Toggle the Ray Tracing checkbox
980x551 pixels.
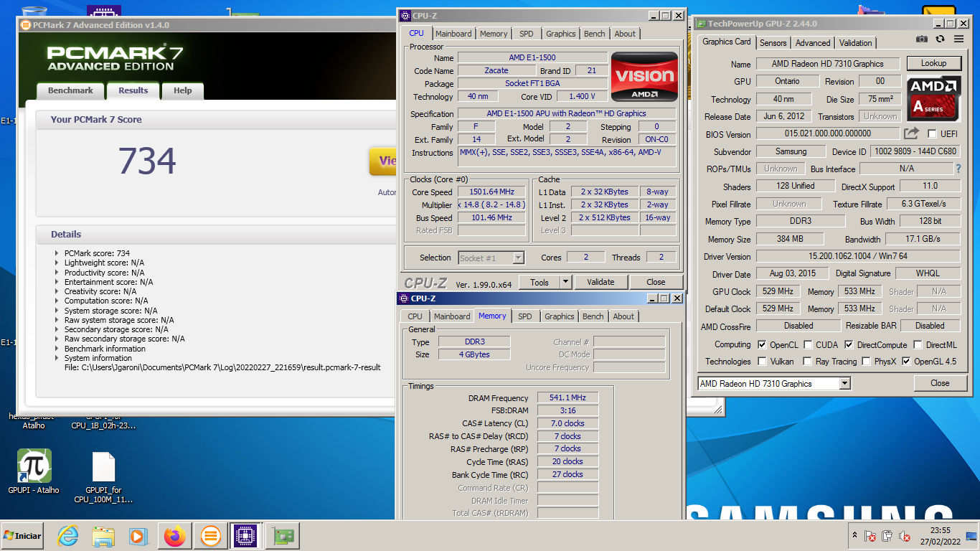click(x=808, y=362)
